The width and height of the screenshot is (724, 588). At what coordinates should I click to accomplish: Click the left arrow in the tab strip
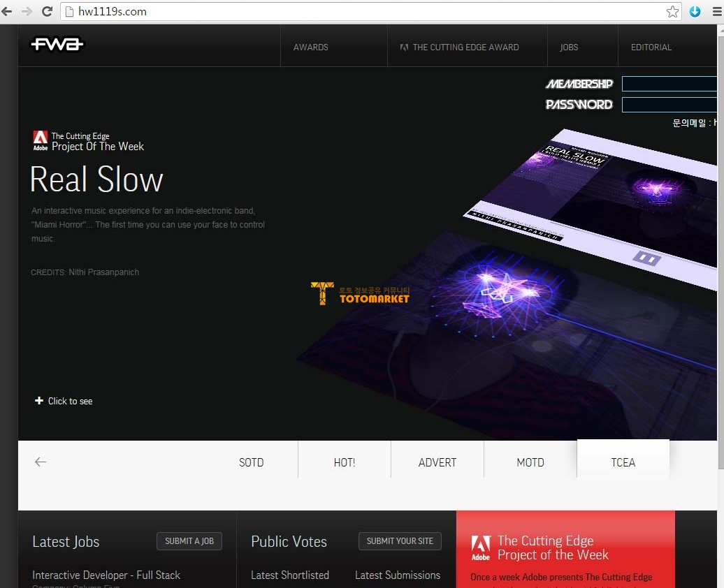coord(41,462)
